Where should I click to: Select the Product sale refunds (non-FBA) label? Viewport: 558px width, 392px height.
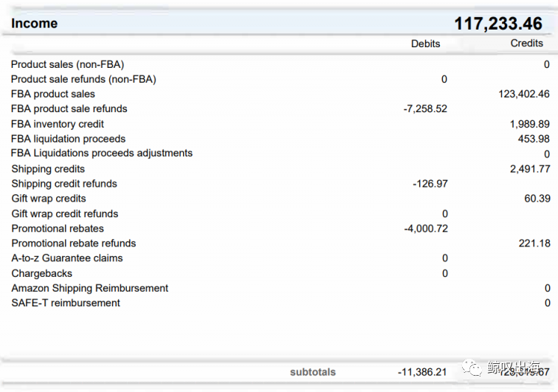tap(83, 79)
